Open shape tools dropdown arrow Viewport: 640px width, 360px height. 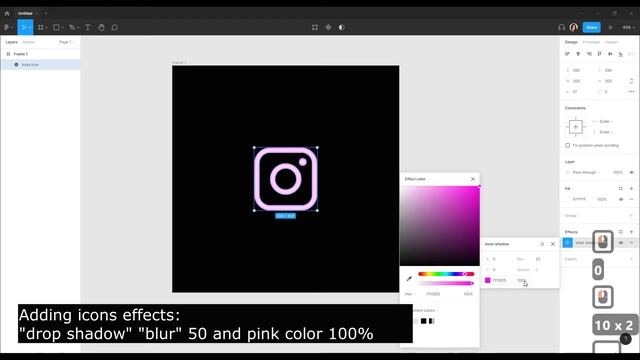pyautogui.click(x=62, y=28)
